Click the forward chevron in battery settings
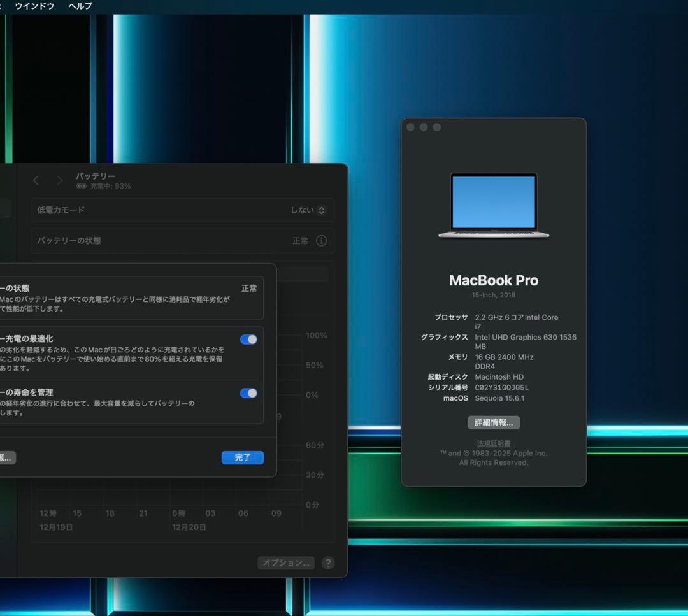Viewport: 688px width, 616px height. coord(59,180)
